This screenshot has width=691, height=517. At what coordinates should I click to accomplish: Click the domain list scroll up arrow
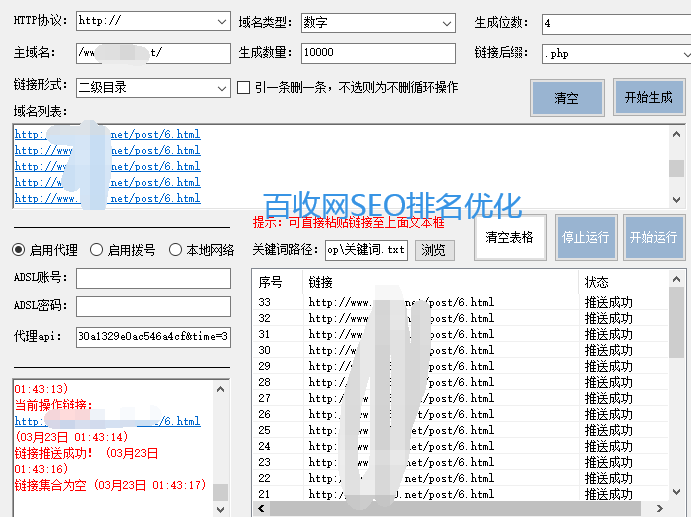pyautogui.click(x=676, y=134)
